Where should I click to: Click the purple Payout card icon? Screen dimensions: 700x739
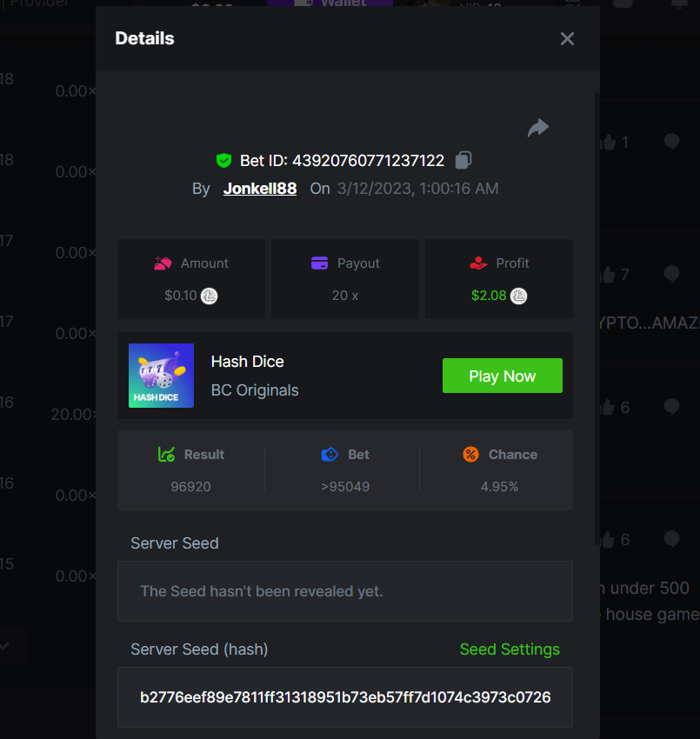pyautogui.click(x=319, y=263)
